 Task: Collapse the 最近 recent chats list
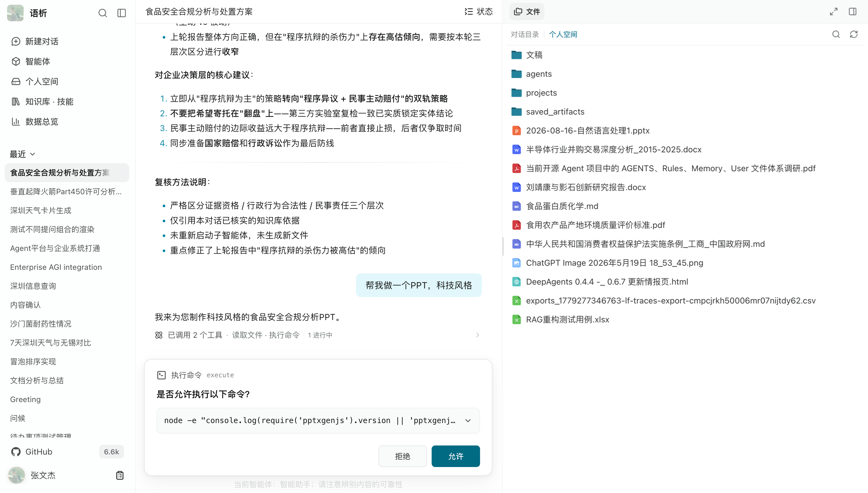[x=22, y=154]
